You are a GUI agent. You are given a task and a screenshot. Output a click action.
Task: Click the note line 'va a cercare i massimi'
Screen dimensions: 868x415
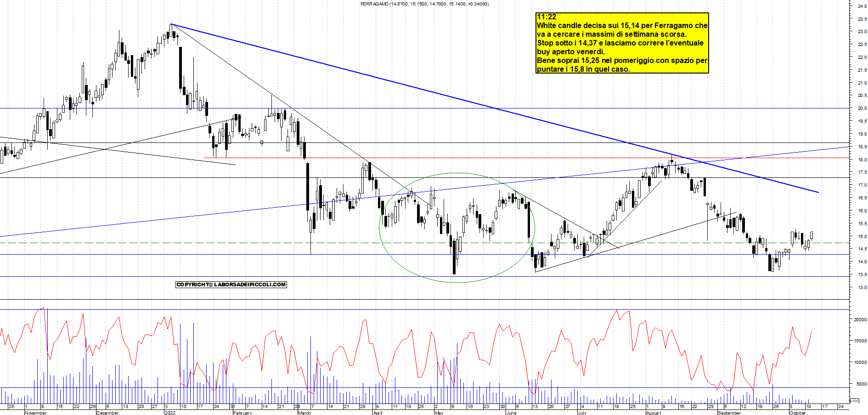coord(612,34)
